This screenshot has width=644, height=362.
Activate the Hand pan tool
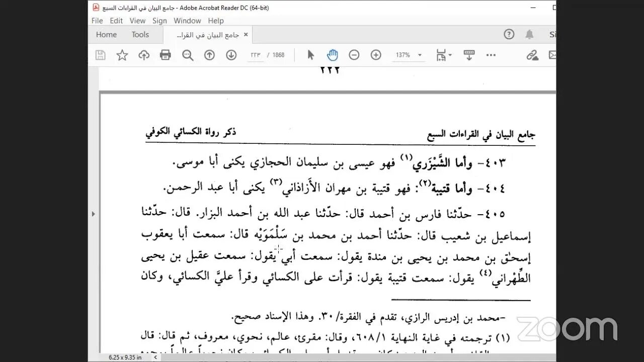[x=332, y=55]
